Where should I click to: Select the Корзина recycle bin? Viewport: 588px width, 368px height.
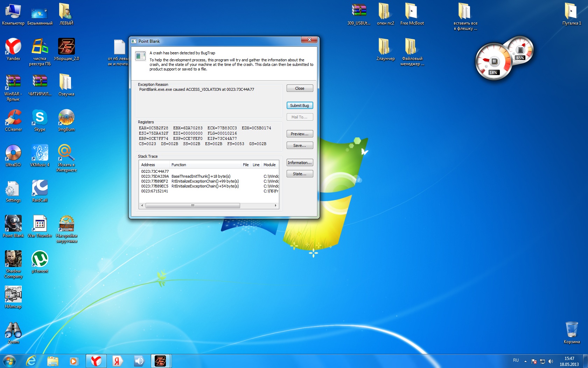tap(572, 333)
